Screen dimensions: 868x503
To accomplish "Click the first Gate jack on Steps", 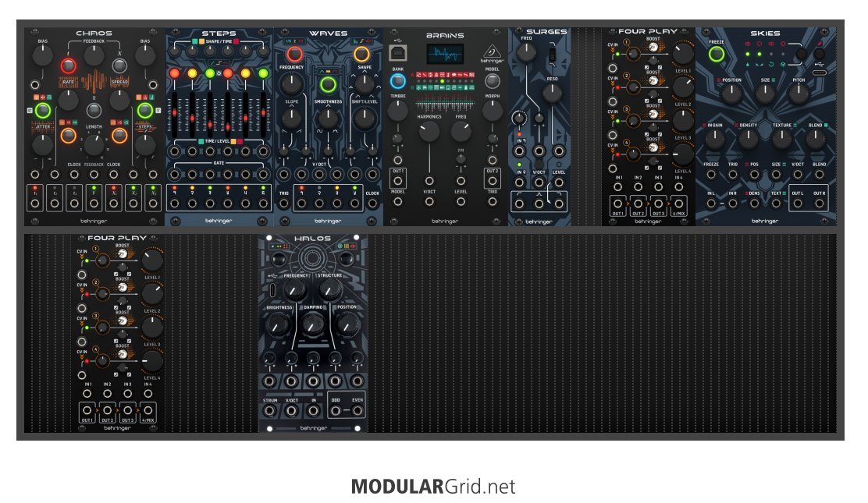I will click(x=174, y=175).
